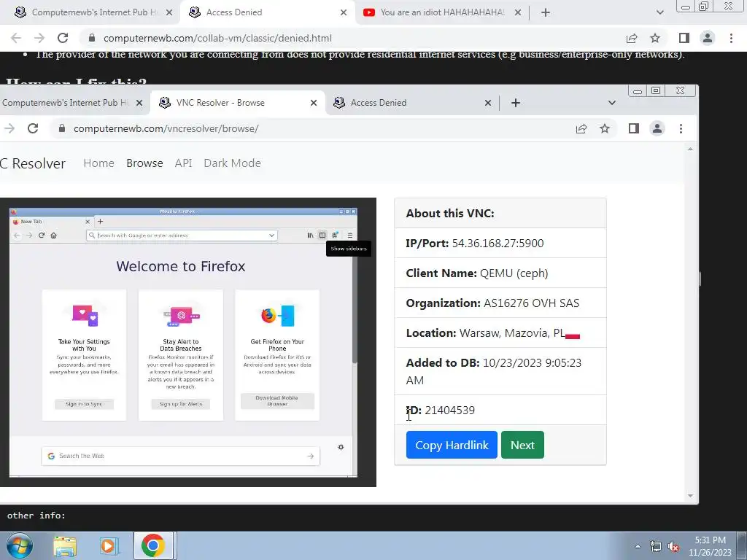
Task: Open Windows Explorer from the taskbar
Action: [65, 546]
